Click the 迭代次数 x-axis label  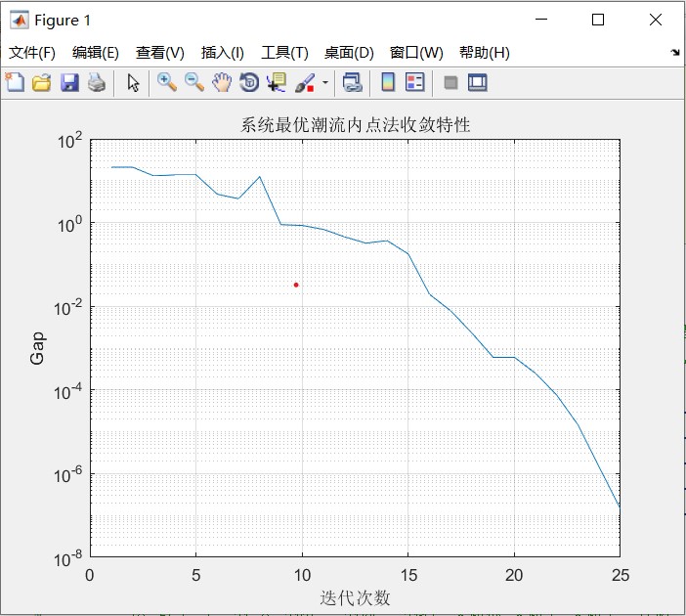pyautogui.click(x=355, y=597)
